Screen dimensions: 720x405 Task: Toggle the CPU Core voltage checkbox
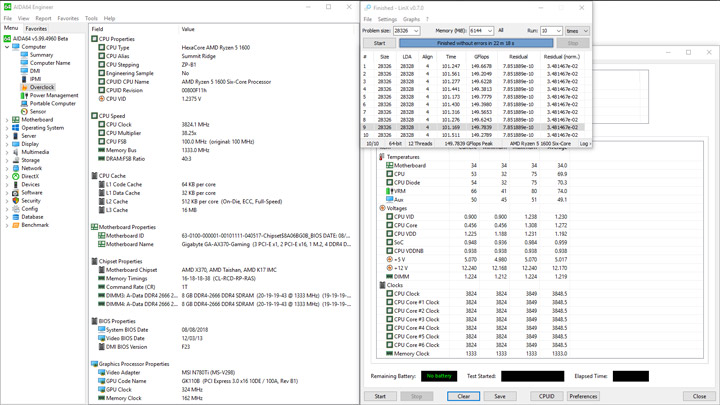(x=389, y=225)
